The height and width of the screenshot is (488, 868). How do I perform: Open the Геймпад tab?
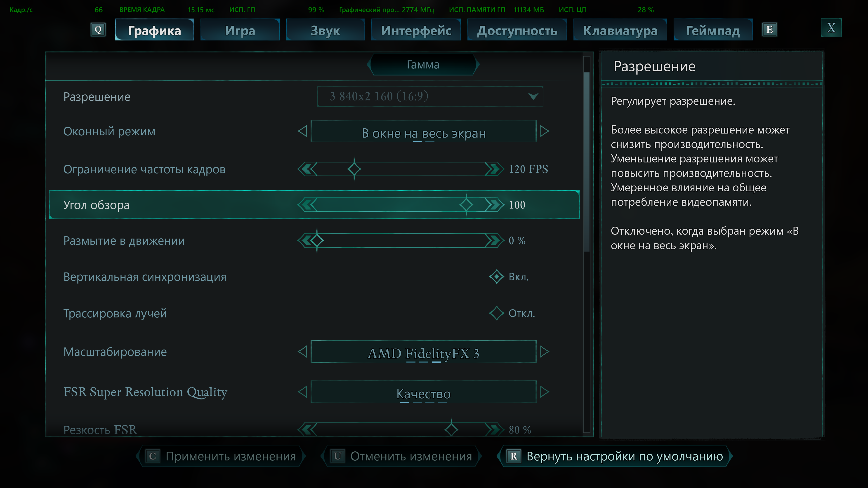(713, 30)
